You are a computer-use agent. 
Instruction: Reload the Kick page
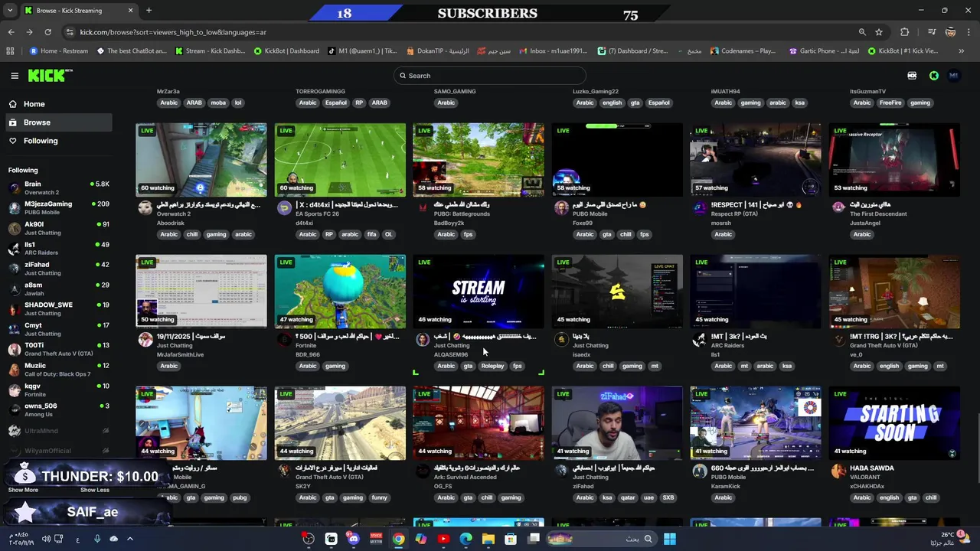point(47,32)
